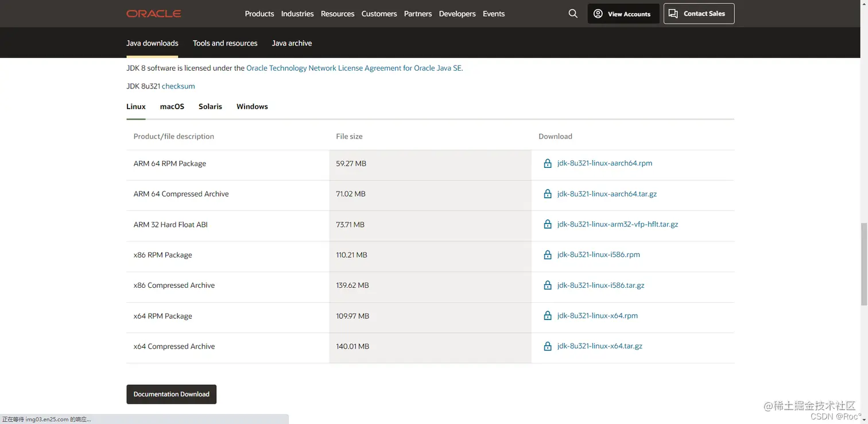Click the Contact Sales button

click(x=699, y=14)
